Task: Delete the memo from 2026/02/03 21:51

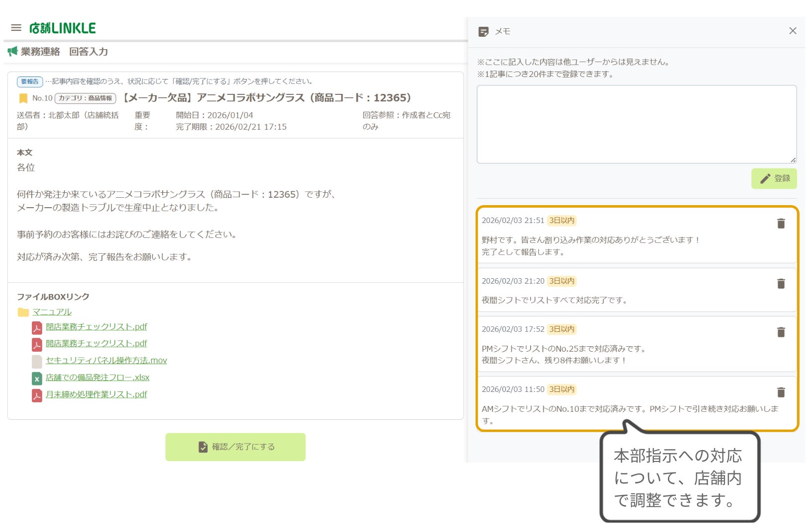Action: pyautogui.click(x=781, y=224)
